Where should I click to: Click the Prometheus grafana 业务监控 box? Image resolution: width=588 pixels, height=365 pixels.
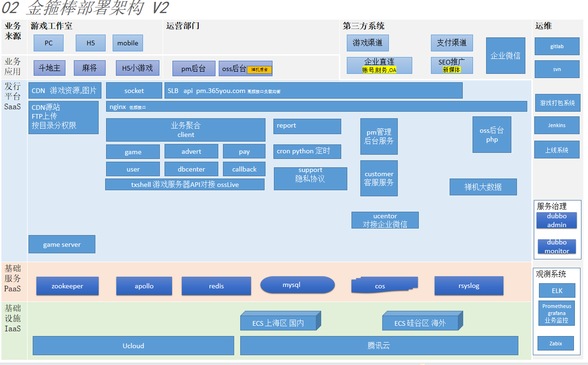tap(557, 313)
